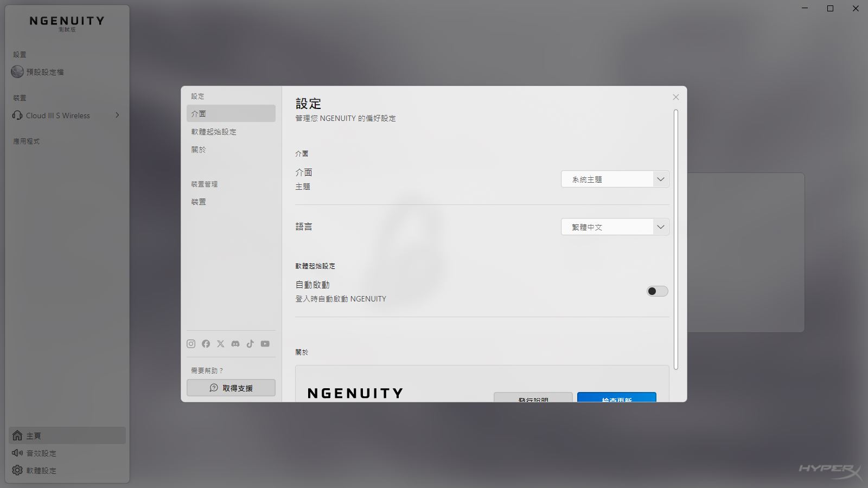Open the TikTok social link icon

250,344
